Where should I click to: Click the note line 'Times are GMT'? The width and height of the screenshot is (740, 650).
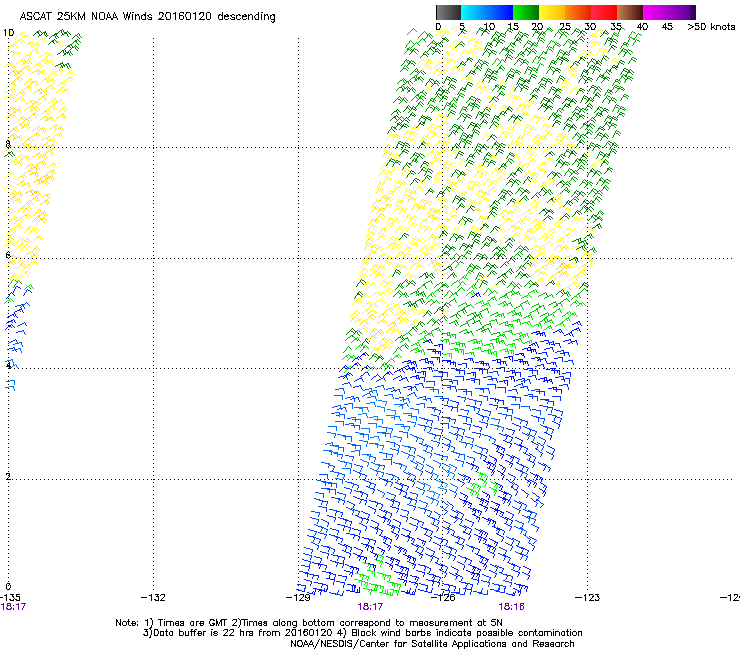[x=193, y=623]
